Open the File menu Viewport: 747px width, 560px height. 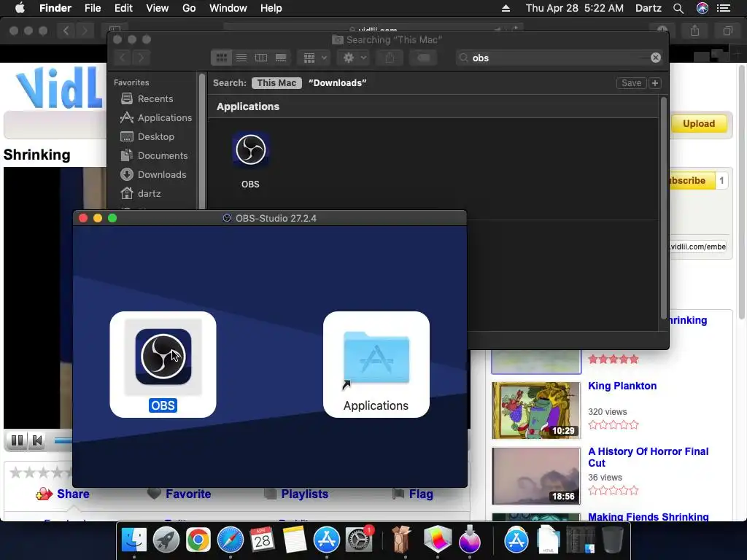(93, 8)
